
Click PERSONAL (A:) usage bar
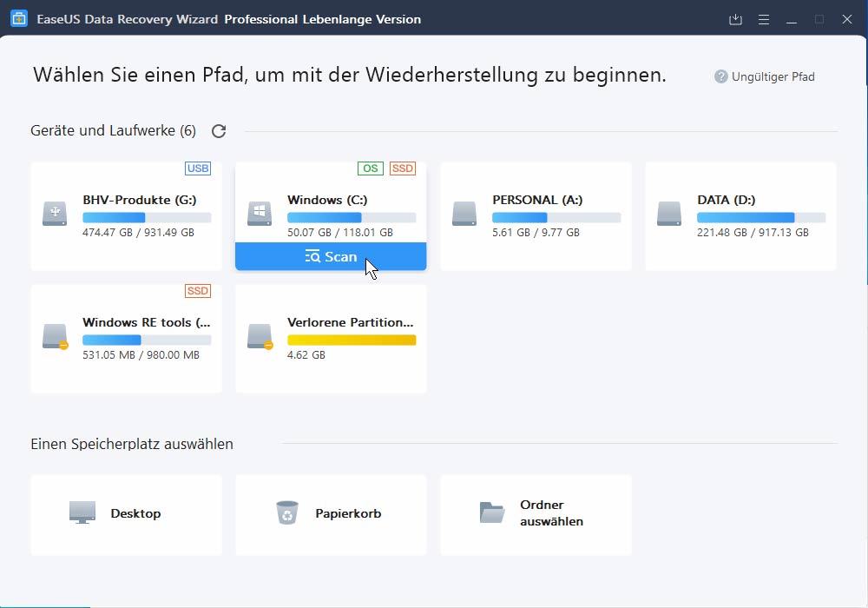click(x=556, y=218)
